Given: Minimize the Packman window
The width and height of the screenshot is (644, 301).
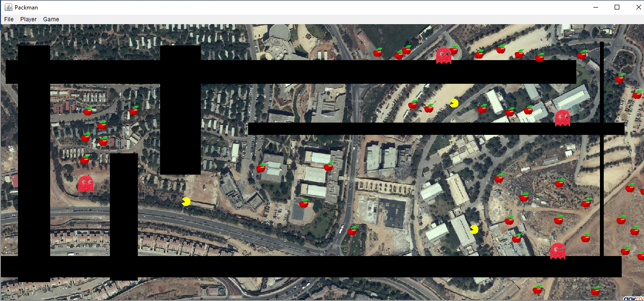Looking at the screenshot, I should 596,7.
